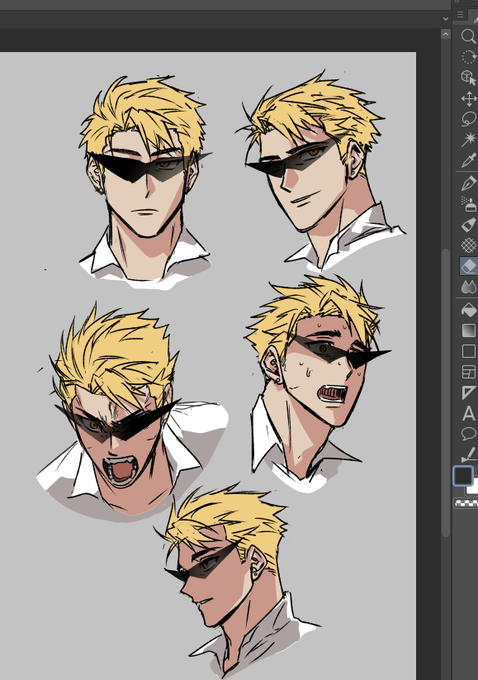Select the Gradient tool
The width and height of the screenshot is (478, 680).
(468, 330)
